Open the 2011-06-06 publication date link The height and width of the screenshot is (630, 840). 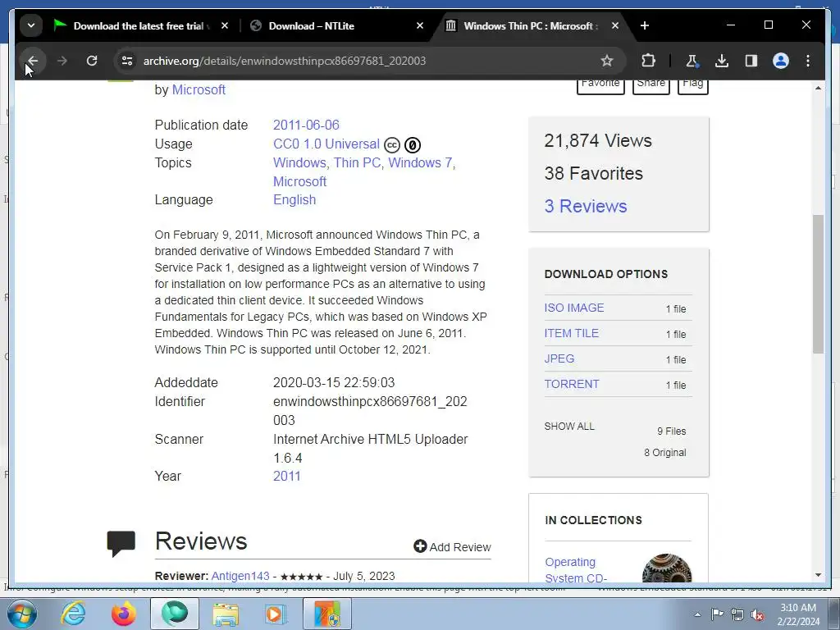point(306,125)
